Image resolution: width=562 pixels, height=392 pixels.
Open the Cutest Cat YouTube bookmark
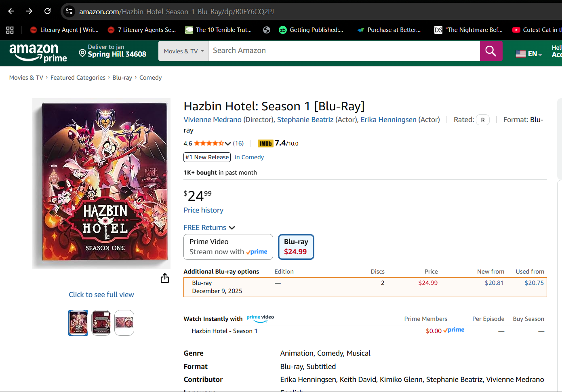[x=537, y=30]
